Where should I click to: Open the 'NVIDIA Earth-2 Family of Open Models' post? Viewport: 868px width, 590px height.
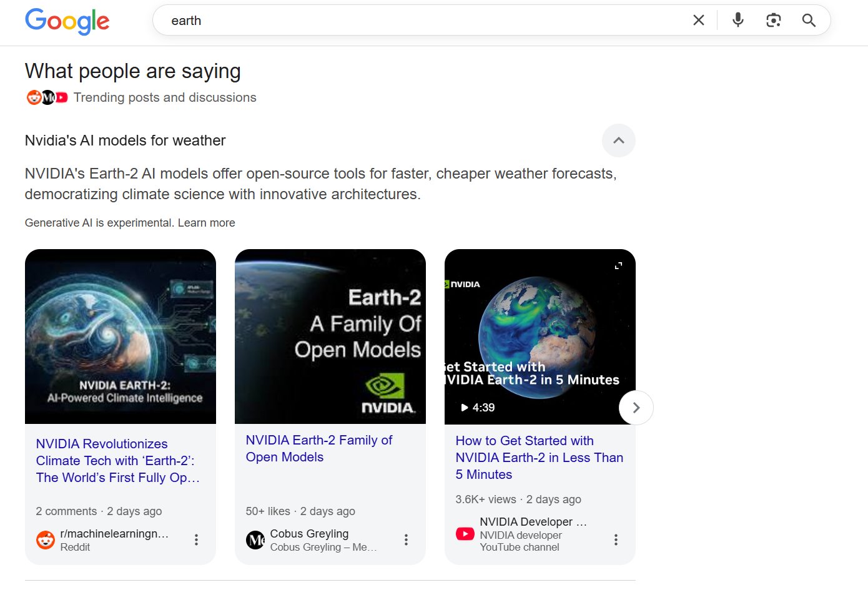point(319,448)
